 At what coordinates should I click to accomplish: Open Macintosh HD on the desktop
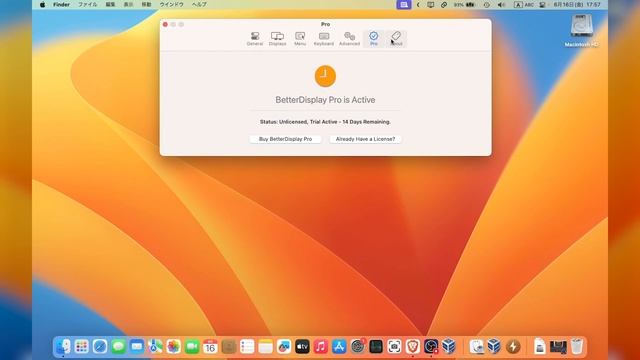tap(582, 31)
